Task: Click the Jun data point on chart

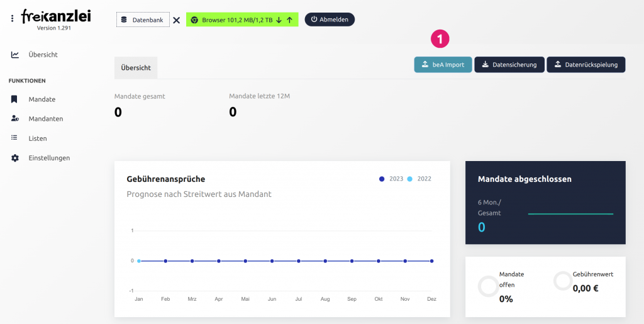Action: (x=272, y=260)
